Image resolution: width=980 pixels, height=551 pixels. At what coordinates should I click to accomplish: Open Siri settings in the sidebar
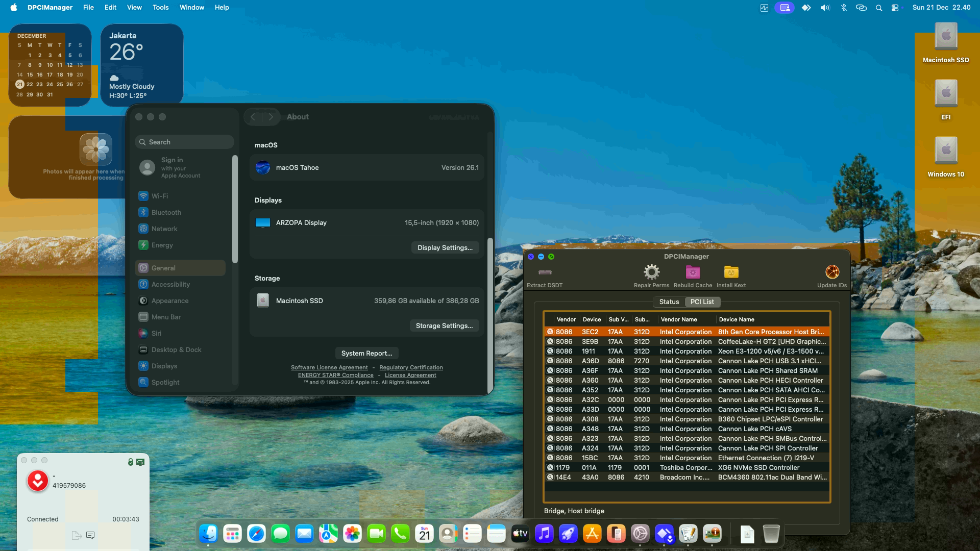pos(180,333)
